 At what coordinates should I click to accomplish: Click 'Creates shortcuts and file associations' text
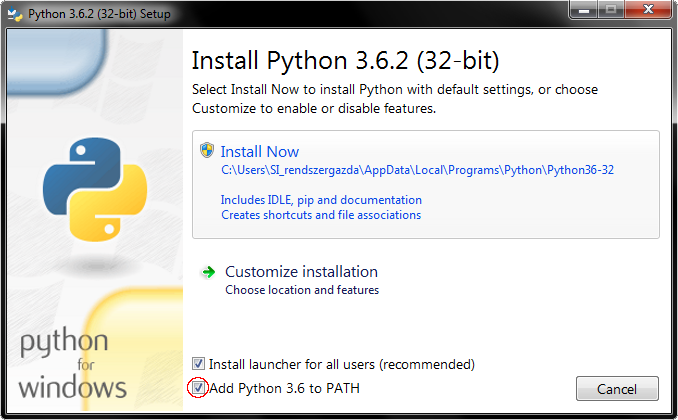(321, 215)
